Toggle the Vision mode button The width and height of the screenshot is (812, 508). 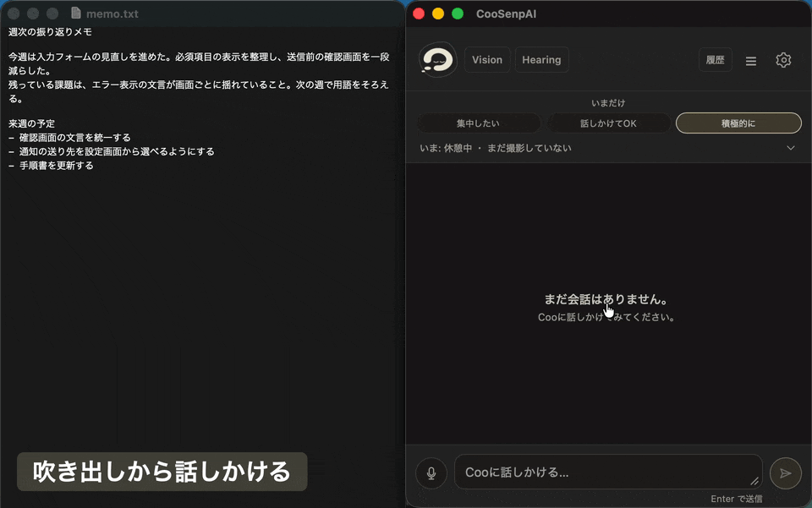pyautogui.click(x=487, y=60)
